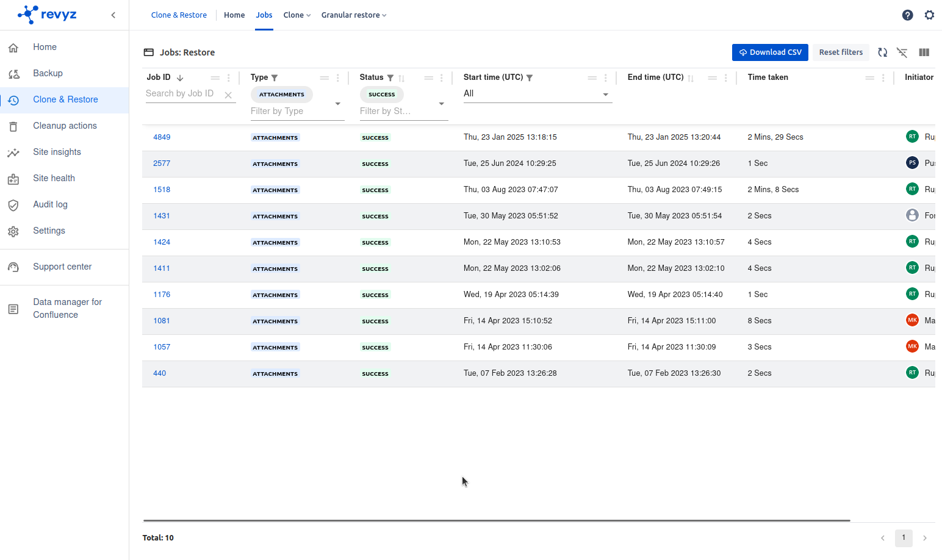
Task: Click the horizontal table scrollbar
Action: [496, 520]
